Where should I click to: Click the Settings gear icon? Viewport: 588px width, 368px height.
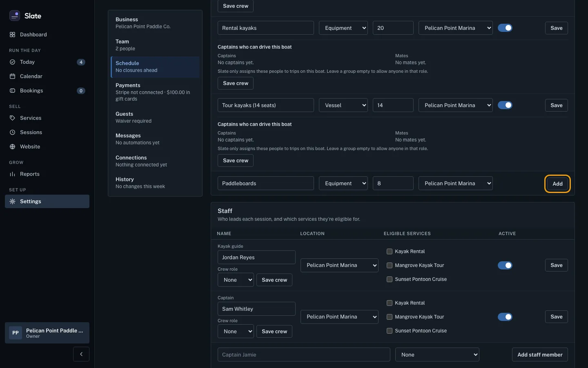(12, 202)
